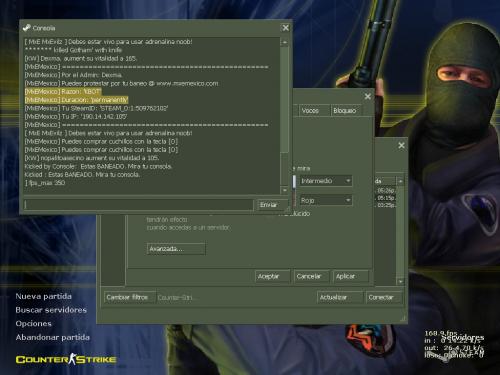Click the Aplicar button

click(351, 276)
